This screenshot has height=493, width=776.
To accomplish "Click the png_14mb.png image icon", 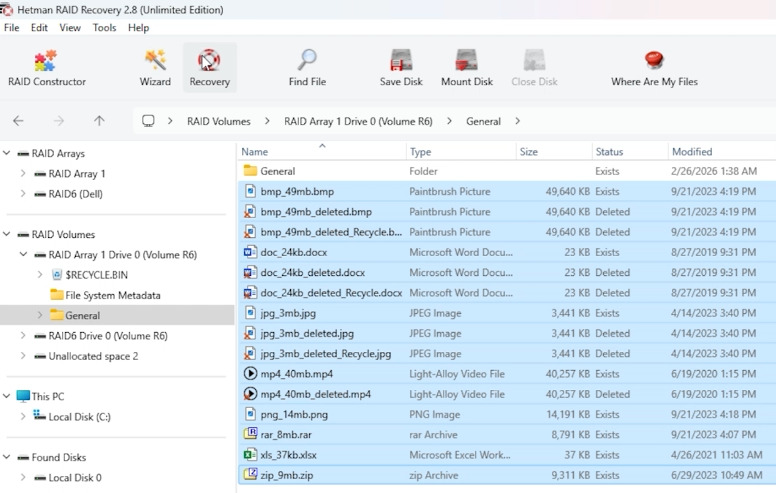I will [x=250, y=414].
